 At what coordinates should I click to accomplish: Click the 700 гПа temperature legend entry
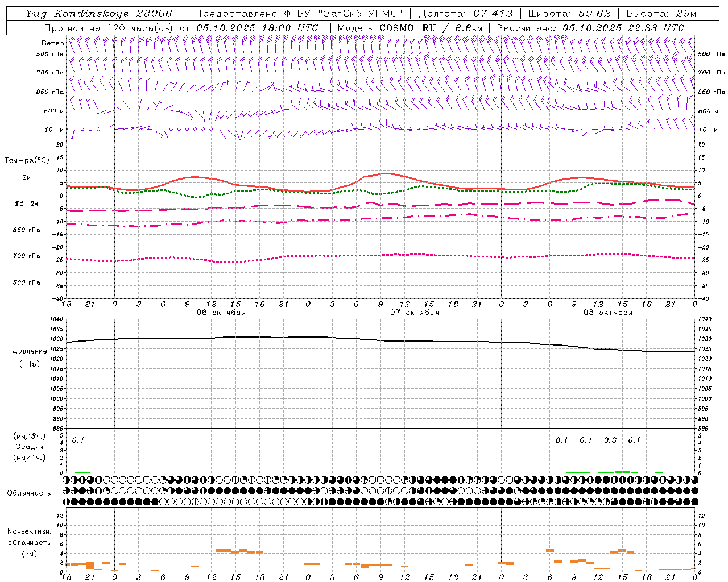pyautogui.click(x=27, y=256)
